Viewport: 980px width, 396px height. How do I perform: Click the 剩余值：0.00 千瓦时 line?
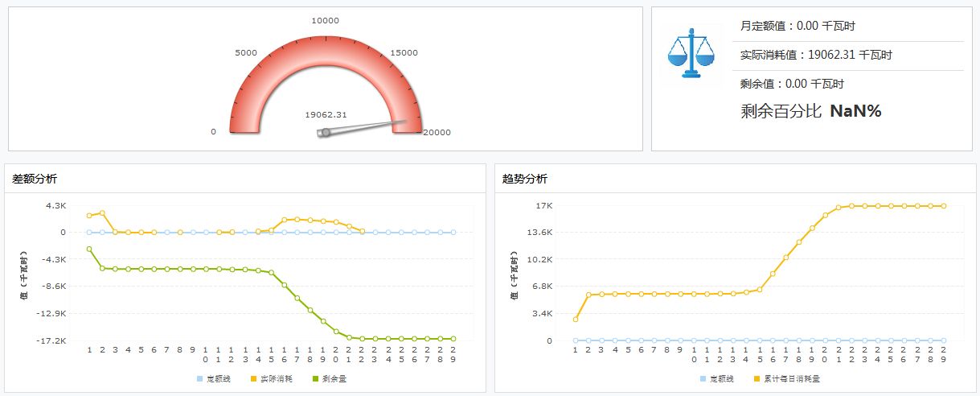point(792,84)
